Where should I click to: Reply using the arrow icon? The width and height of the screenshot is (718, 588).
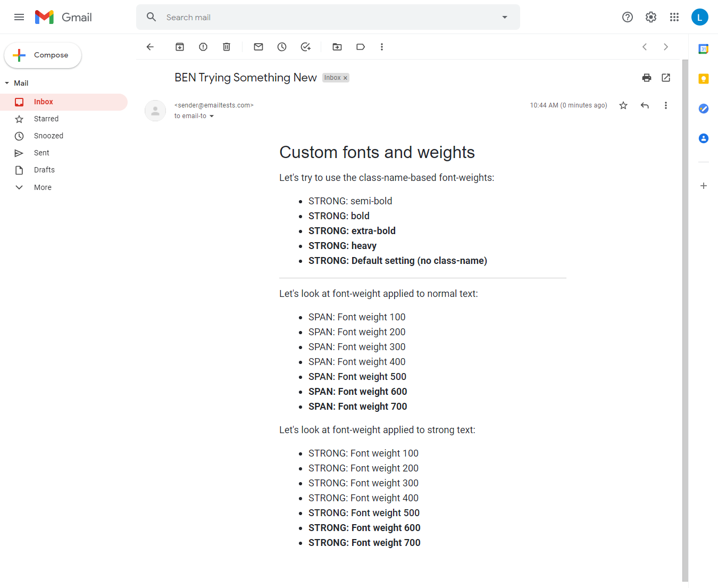[x=645, y=105]
